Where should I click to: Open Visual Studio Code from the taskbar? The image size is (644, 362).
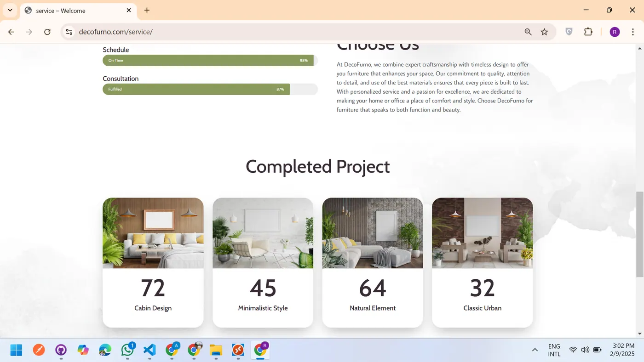click(149, 350)
